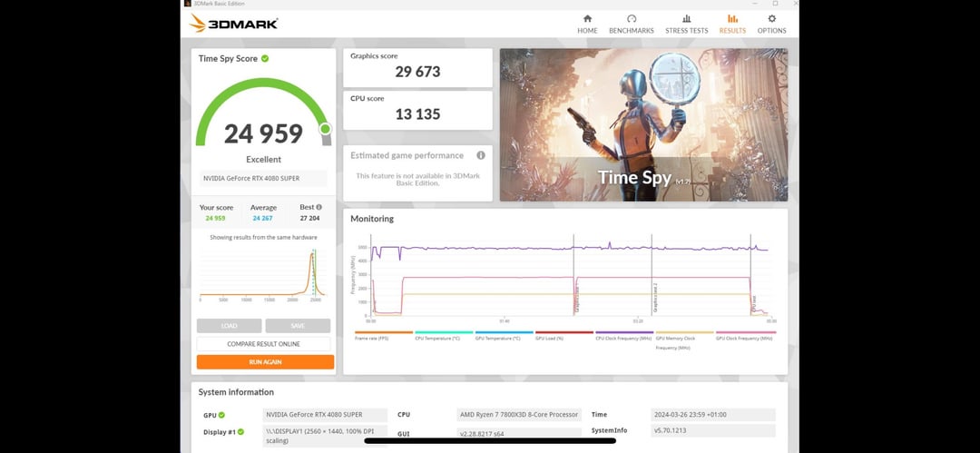Maximize the 3DMark window
The image size is (980, 453).
pyautogui.click(x=775, y=4)
